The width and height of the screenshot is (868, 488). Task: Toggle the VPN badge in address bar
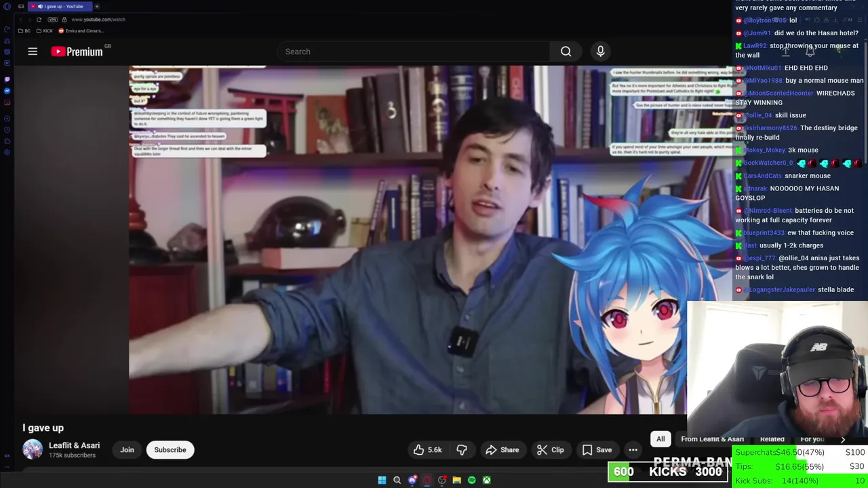click(x=52, y=20)
